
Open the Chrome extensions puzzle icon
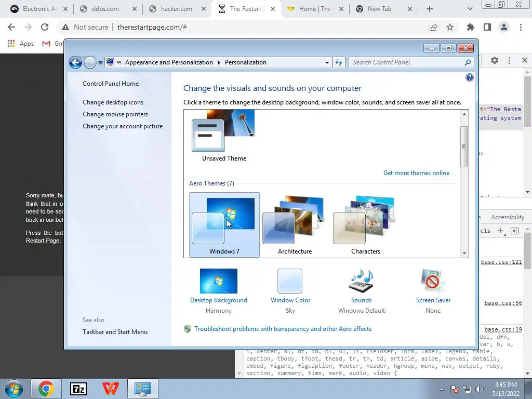click(471, 27)
